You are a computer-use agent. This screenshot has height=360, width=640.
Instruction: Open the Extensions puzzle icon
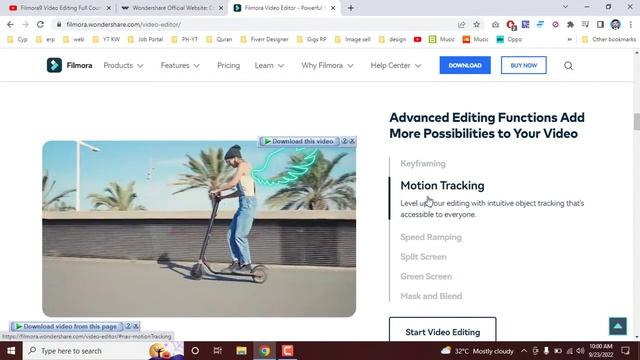tap(570, 24)
